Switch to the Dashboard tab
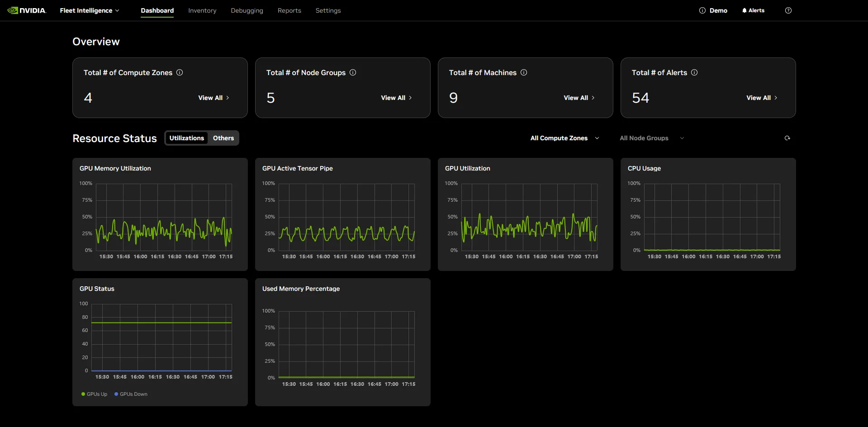The width and height of the screenshot is (868, 427). click(x=157, y=10)
